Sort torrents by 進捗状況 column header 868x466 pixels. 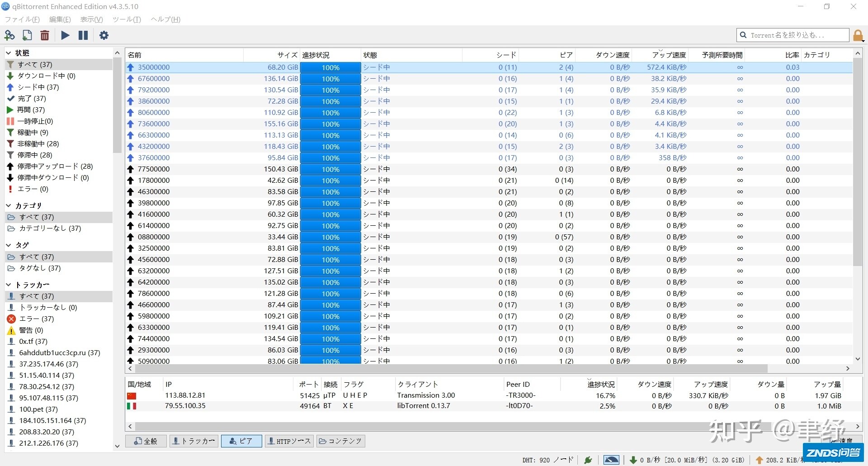[x=330, y=55]
